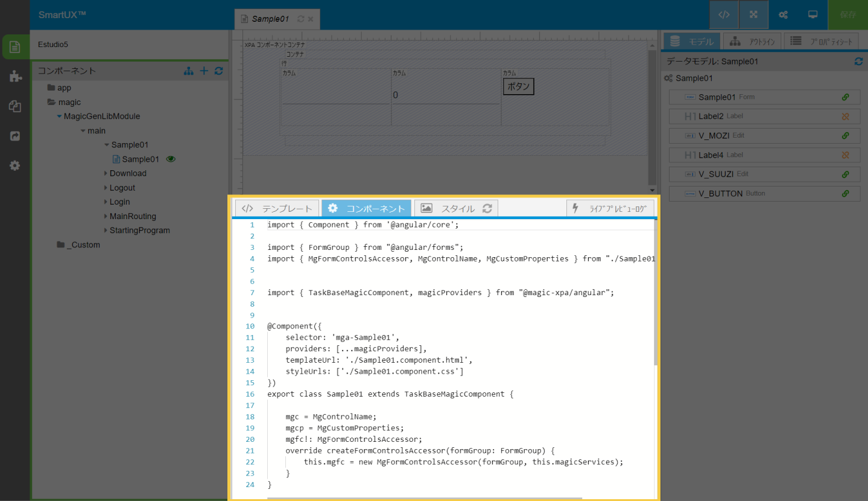868x501 pixels.
Task: Click the puzzle piece icon in left sidebar
Action: 15,77
